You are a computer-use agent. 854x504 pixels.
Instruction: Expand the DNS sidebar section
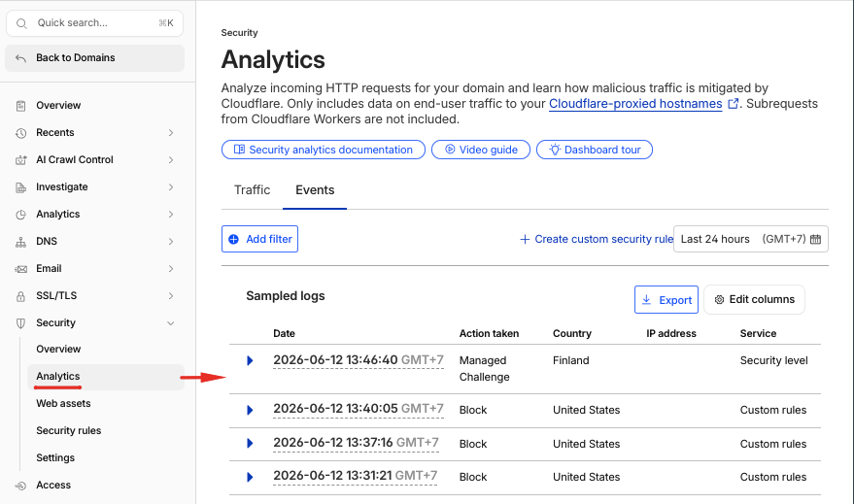tap(171, 242)
